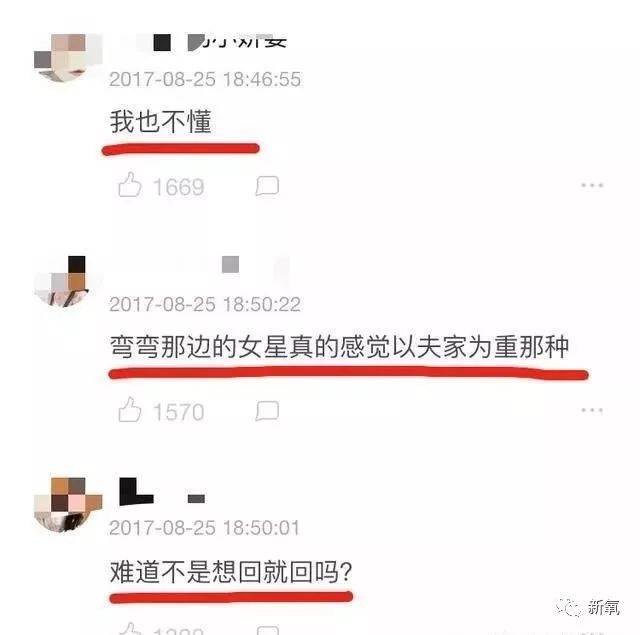This screenshot has height=635, width=640.
Task: Tap the 1669 like count
Action: (178, 187)
